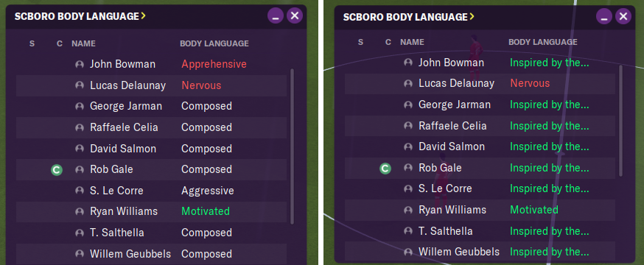
Task: Click John Bowman's player icon in left panel
Action: pyautogui.click(x=80, y=64)
